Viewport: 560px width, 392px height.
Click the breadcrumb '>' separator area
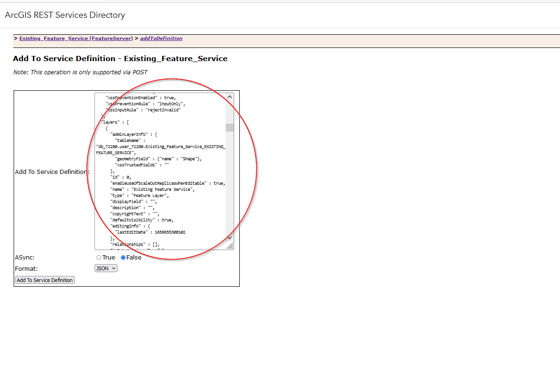click(16, 38)
